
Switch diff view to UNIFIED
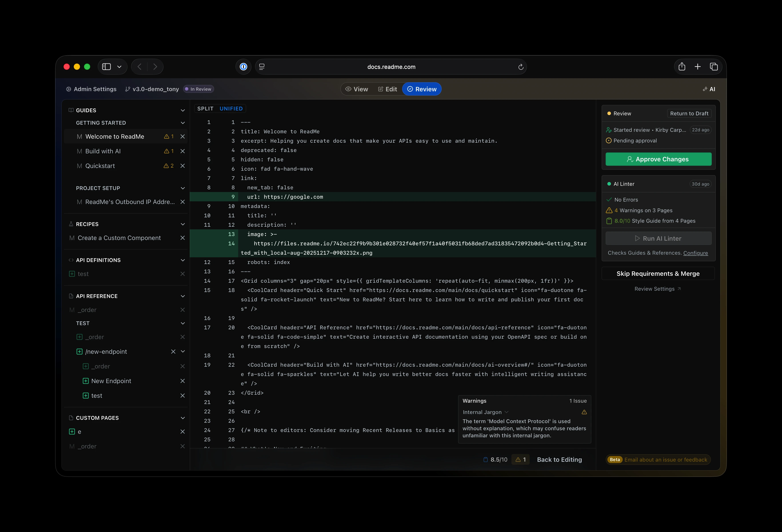tap(231, 109)
